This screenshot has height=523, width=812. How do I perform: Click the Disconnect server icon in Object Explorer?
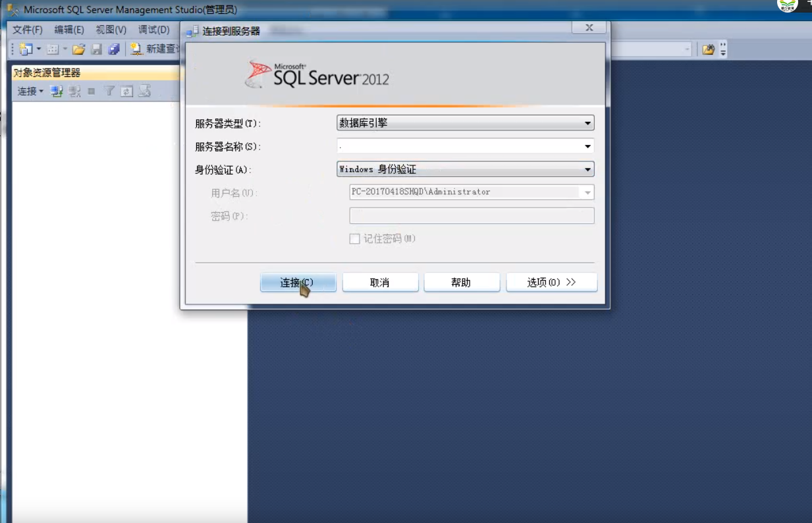click(74, 92)
